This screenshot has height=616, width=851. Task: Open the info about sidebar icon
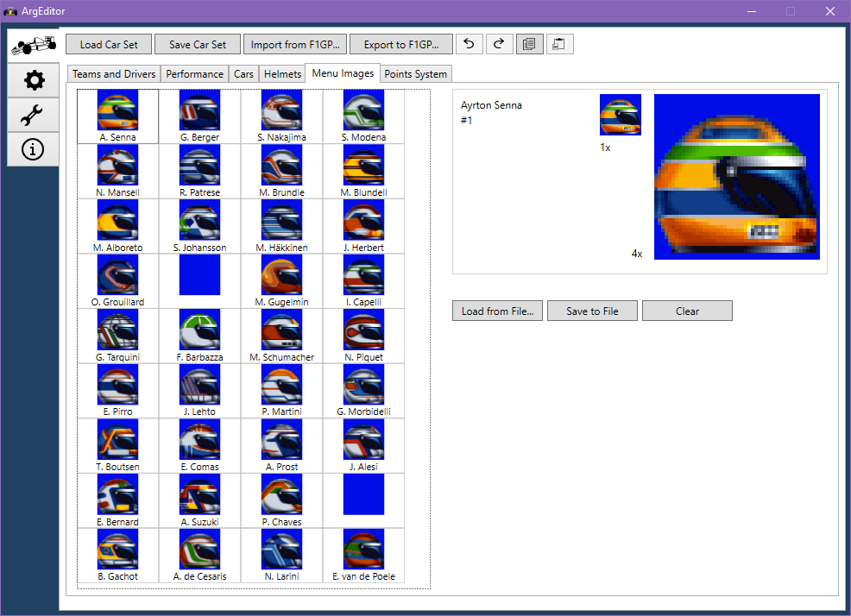coord(33,149)
